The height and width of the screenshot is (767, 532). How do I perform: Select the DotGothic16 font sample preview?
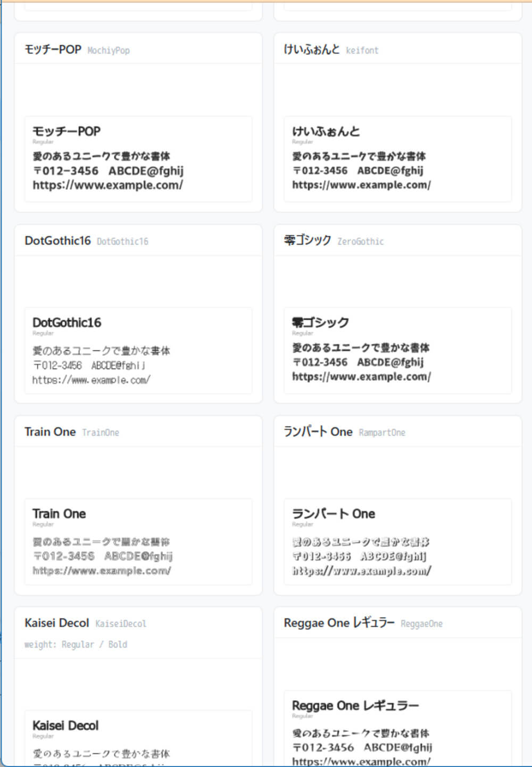pos(138,351)
